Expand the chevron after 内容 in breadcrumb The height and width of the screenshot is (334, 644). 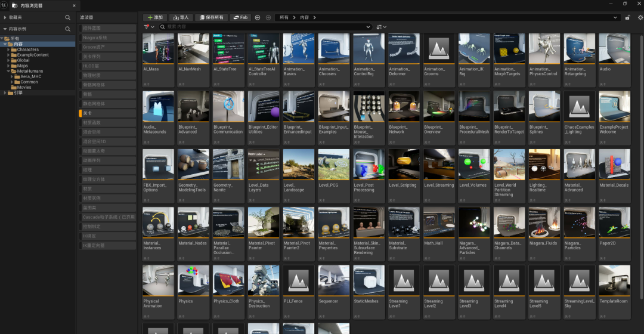click(x=315, y=18)
